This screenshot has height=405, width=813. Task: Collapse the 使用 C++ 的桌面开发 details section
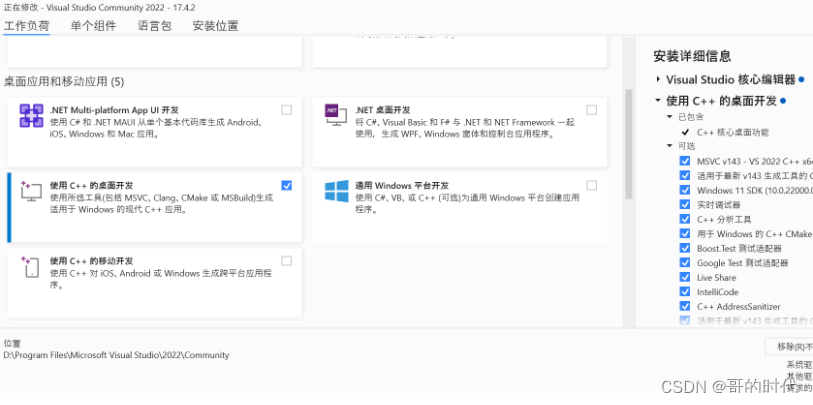657,101
